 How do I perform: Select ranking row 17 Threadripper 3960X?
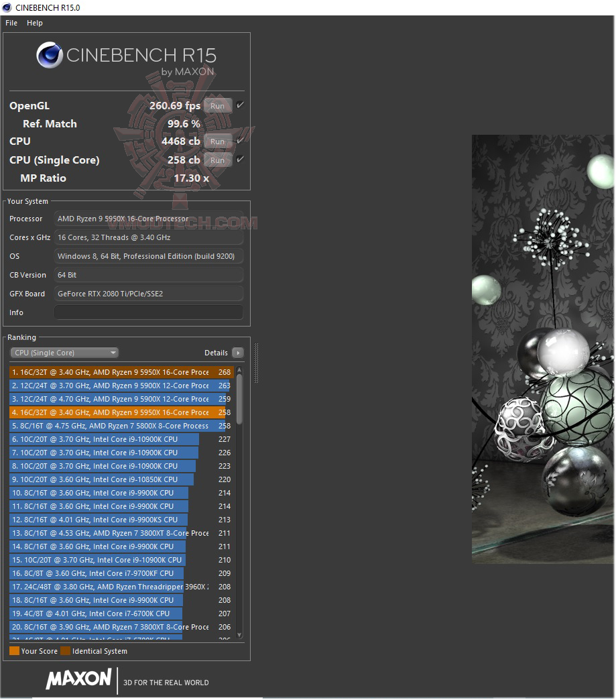(121, 587)
